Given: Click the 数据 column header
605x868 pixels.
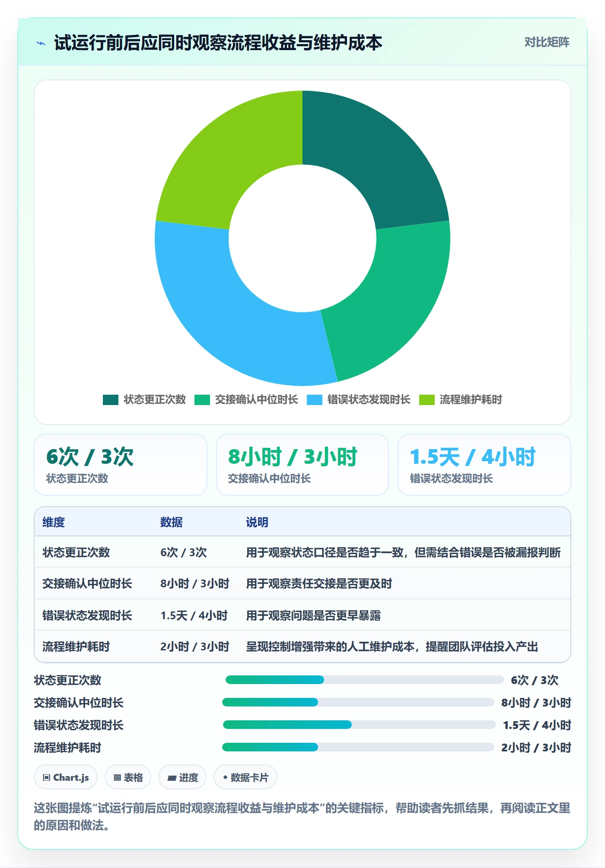Looking at the screenshot, I should (x=171, y=522).
